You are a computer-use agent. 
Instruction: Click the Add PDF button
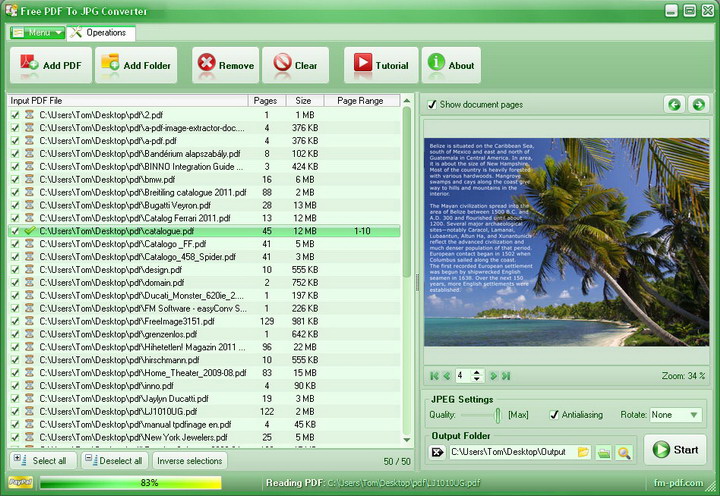pyautogui.click(x=52, y=66)
